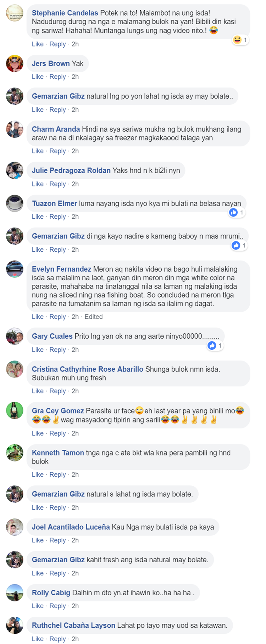Like Rolly Cabig's comment
This screenshot has width=266, height=644.
tap(38, 606)
